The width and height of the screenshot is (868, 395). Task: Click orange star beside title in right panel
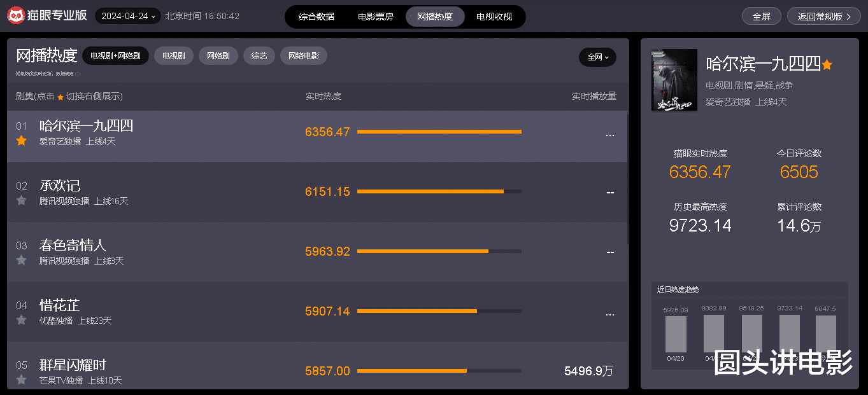point(827,64)
